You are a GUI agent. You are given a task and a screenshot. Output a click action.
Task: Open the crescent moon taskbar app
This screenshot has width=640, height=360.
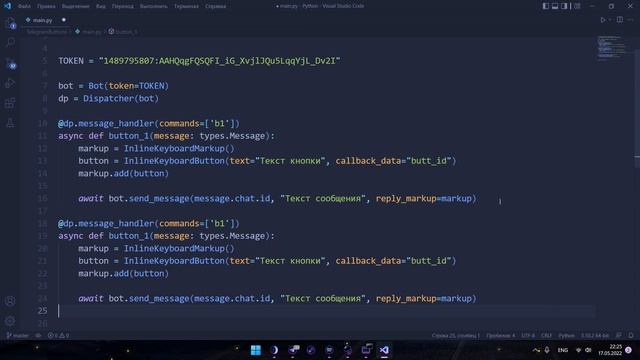click(274, 350)
